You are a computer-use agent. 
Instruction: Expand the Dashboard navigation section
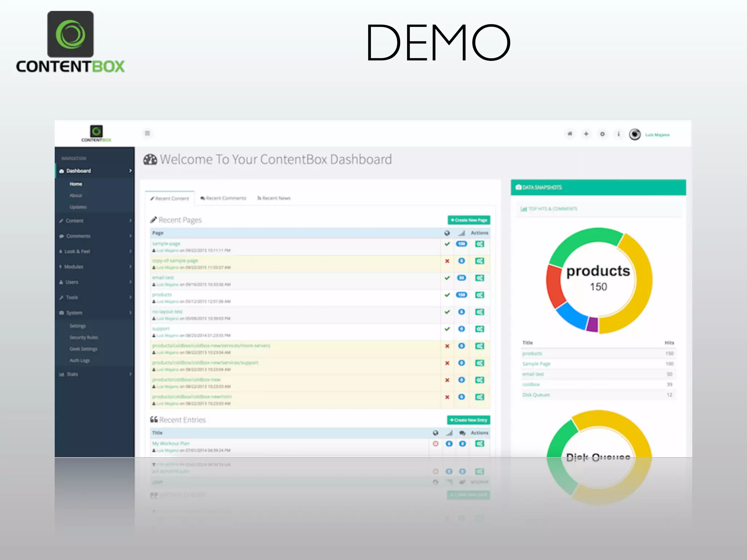pyautogui.click(x=94, y=171)
